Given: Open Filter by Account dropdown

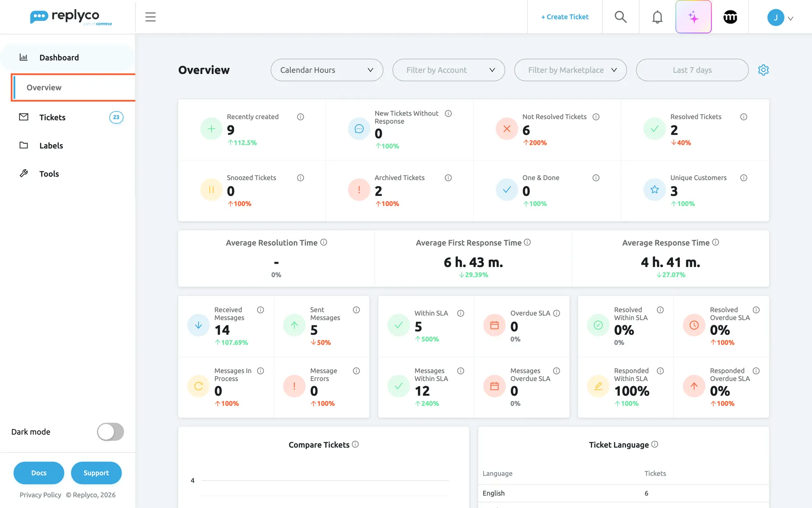Looking at the screenshot, I should 448,70.
